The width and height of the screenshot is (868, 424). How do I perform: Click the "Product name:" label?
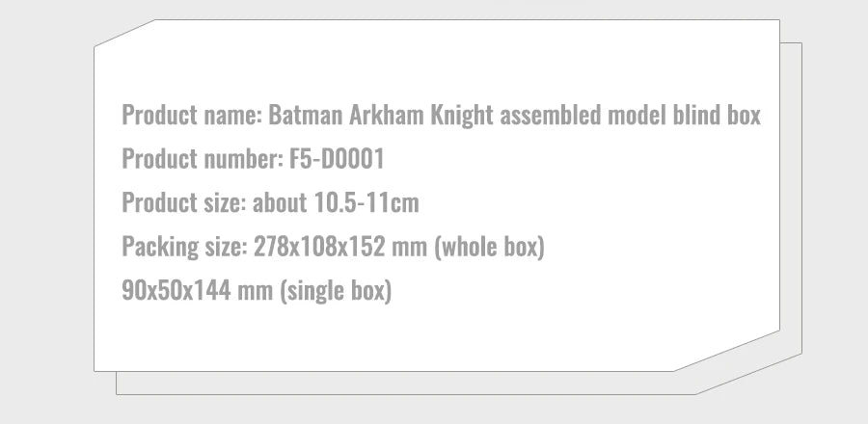click(x=192, y=116)
